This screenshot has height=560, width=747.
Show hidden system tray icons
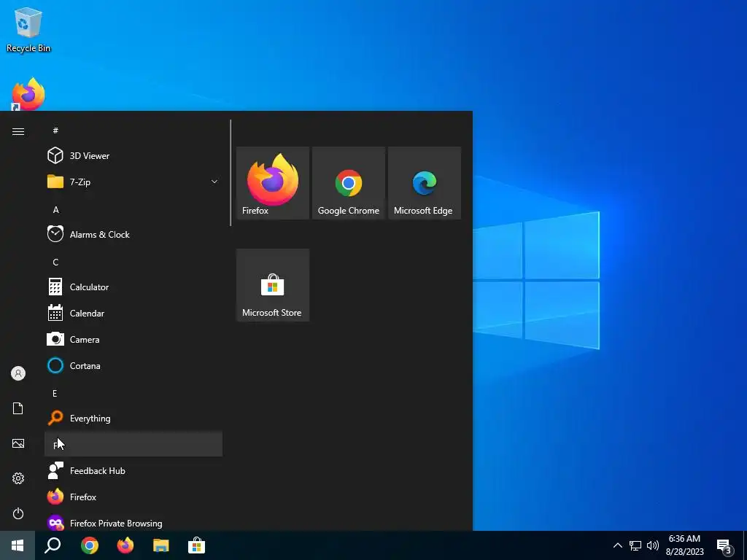coord(617,545)
